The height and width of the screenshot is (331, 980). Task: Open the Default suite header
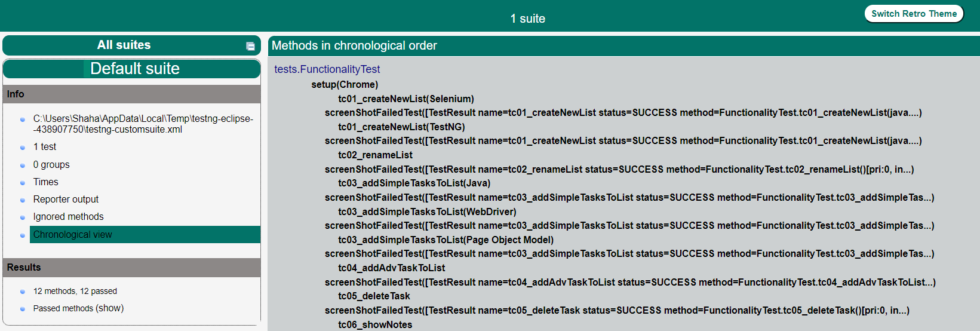pyautogui.click(x=134, y=69)
